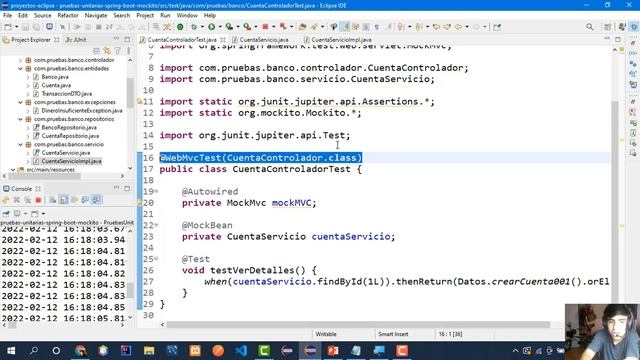The width and height of the screenshot is (640, 360).
Task: Toggle Scroll Lock in Console toolbar
Action: coord(64,200)
